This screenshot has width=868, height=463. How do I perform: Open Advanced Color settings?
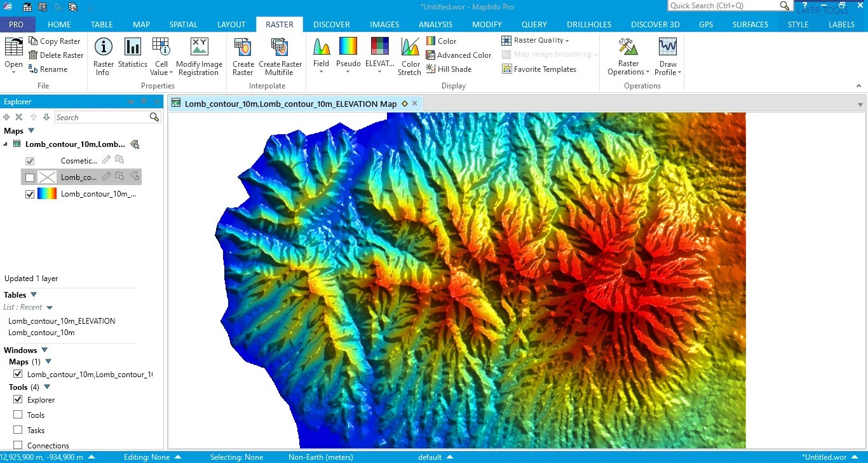(x=459, y=55)
